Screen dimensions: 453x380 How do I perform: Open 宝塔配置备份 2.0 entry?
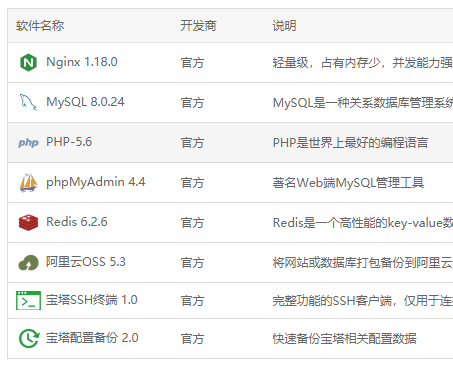tap(92, 338)
